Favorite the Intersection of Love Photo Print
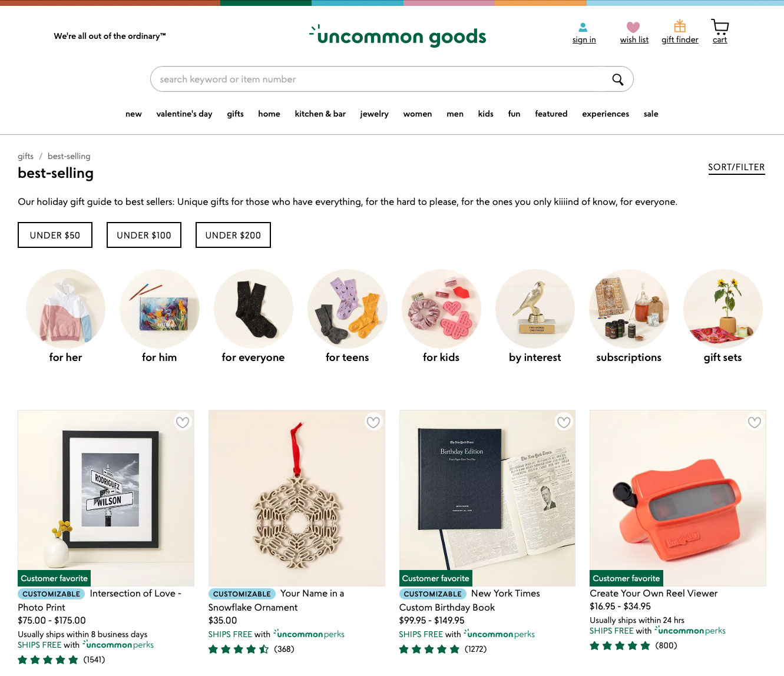Image resolution: width=784 pixels, height=676 pixels. [x=183, y=422]
